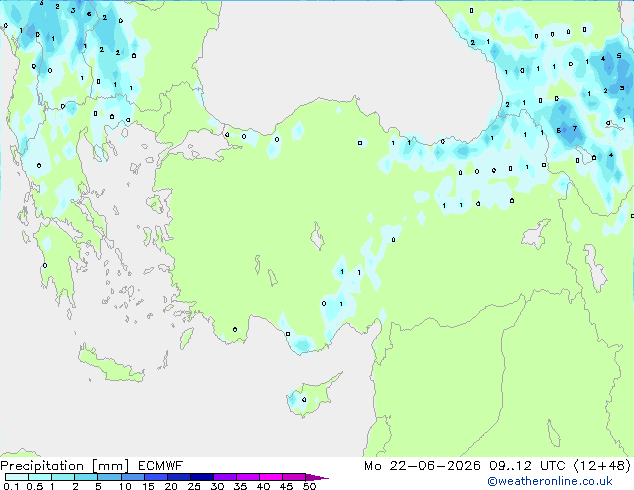Select the 45–50 mm legend swatch

(x=294, y=477)
